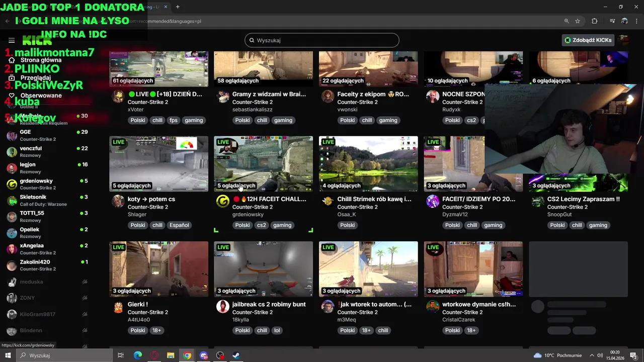The height and width of the screenshot is (362, 644).
Task: Open GGE channel in followed list
Action: (47, 135)
